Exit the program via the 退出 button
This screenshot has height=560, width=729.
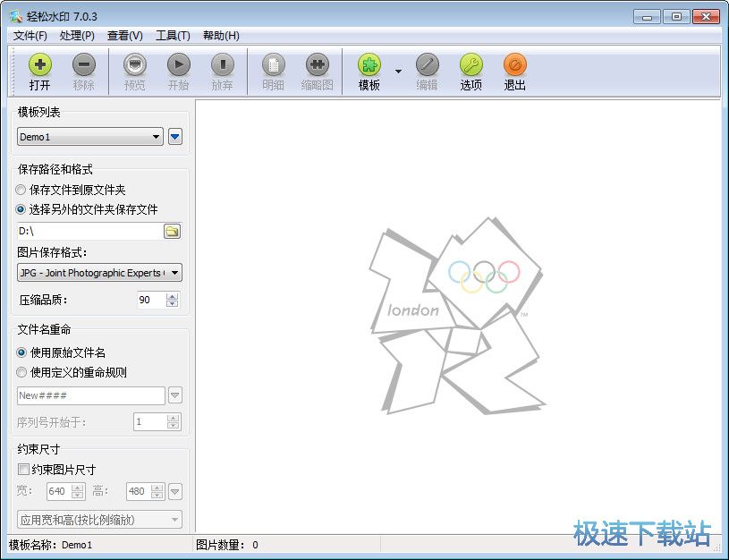[514, 71]
